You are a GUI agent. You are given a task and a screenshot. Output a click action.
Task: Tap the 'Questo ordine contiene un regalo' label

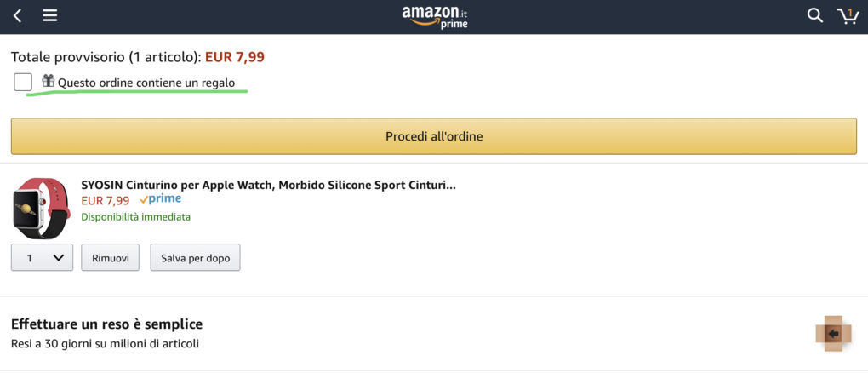(x=146, y=83)
